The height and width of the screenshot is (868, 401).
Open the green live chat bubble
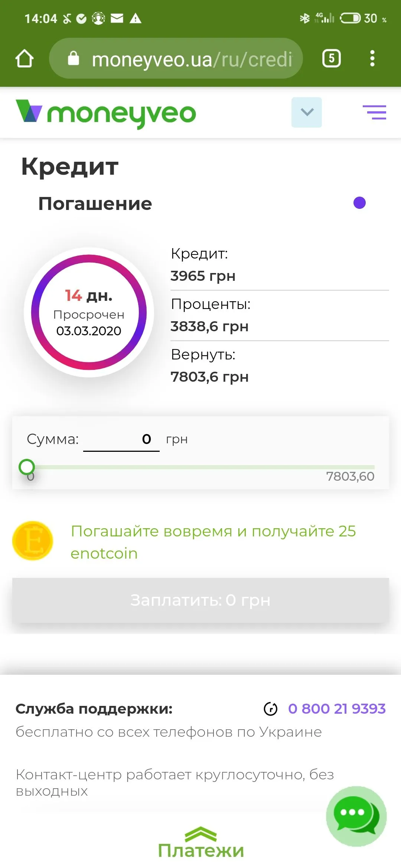[356, 816]
